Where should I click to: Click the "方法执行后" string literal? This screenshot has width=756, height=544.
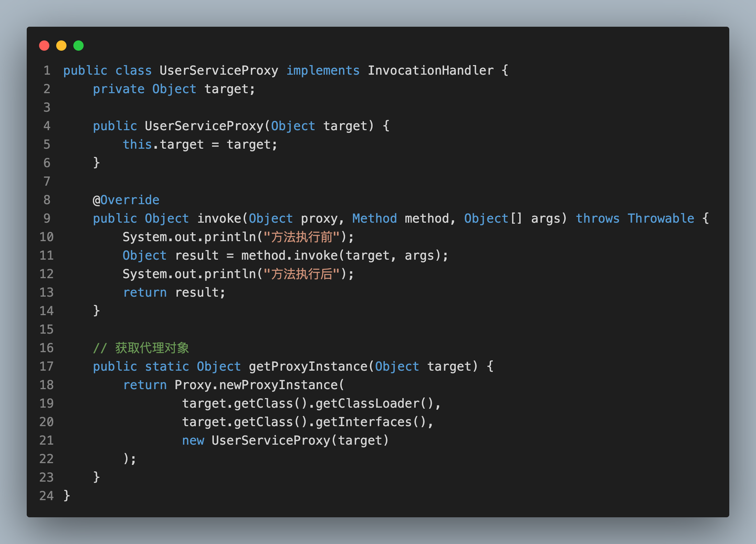coord(301,274)
